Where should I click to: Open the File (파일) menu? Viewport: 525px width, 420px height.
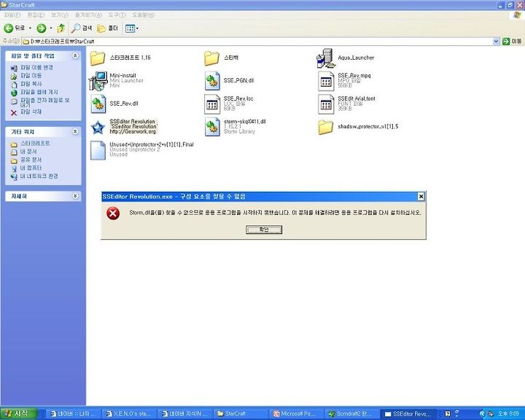click(12, 15)
